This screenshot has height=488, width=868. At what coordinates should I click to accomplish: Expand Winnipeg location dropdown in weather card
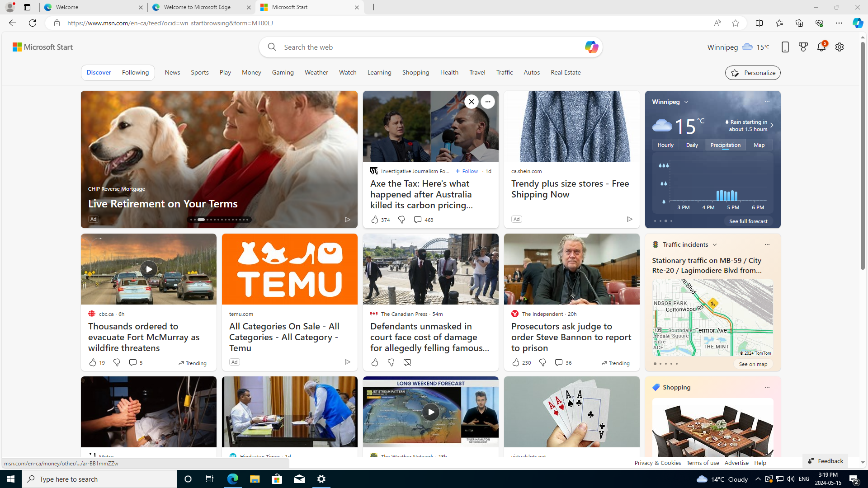[x=686, y=102]
